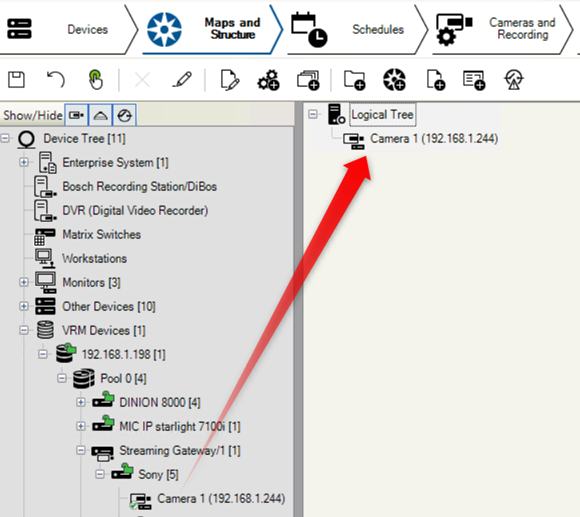Viewport: 580px width, 517px height.
Task: Select Bosch Recording Station/DiBos item
Action: coord(139,186)
